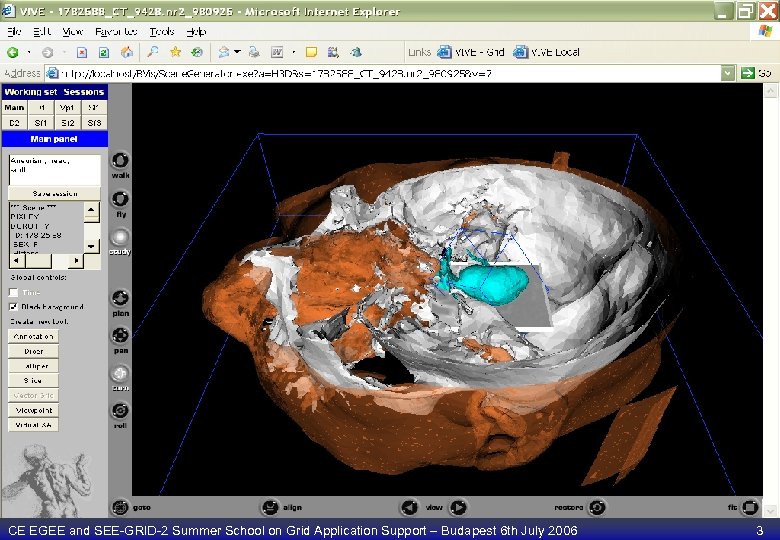Activate the fly navigation mode
The height and width of the screenshot is (540, 780).
coord(120,199)
